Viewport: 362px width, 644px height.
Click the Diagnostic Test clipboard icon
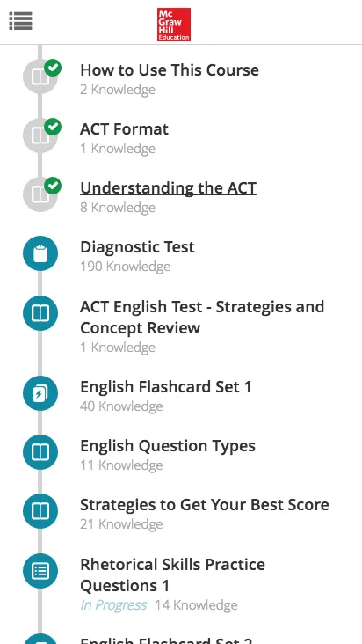(40, 253)
